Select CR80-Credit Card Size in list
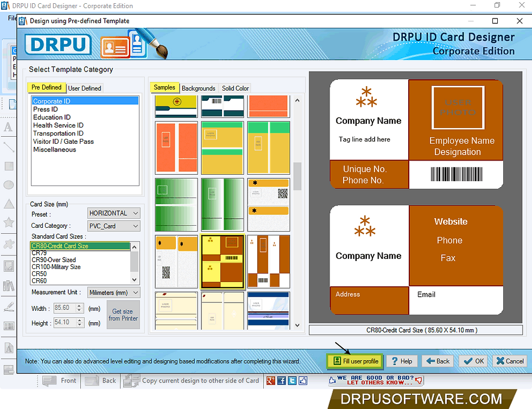Viewport: 532px width, 409px height. 80,246
